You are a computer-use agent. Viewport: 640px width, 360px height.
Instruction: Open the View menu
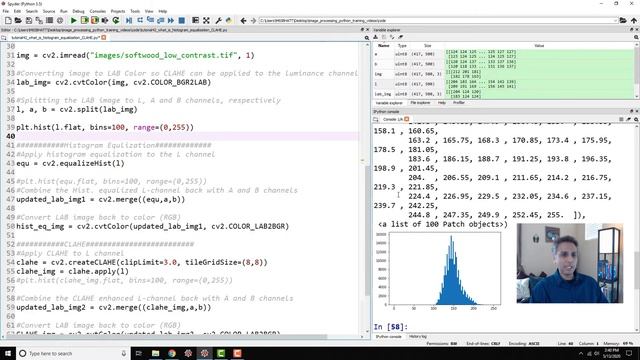click(x=149, y=11)
